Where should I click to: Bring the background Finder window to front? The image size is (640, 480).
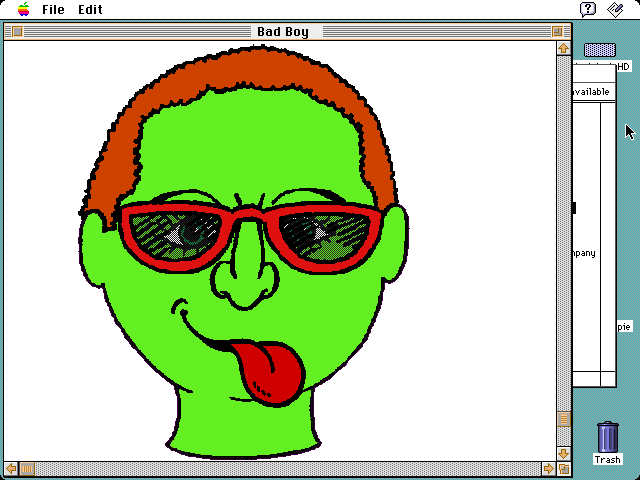coord(595,250)
